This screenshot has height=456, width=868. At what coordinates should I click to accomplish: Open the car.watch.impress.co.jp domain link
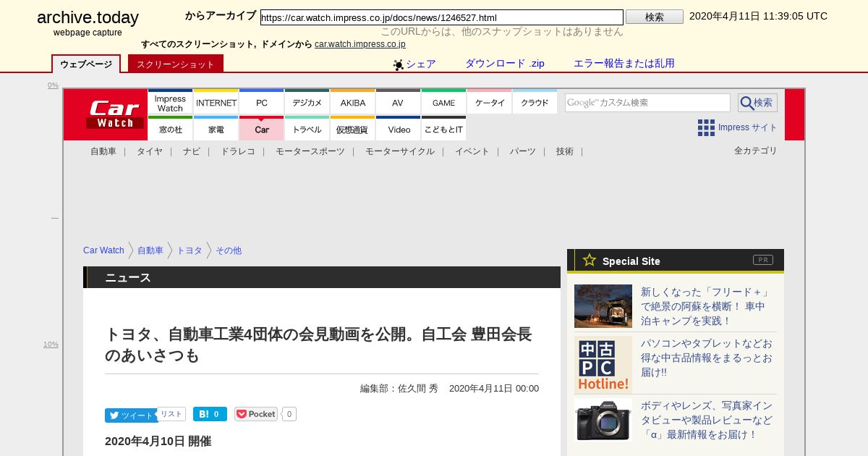(360, 44)
